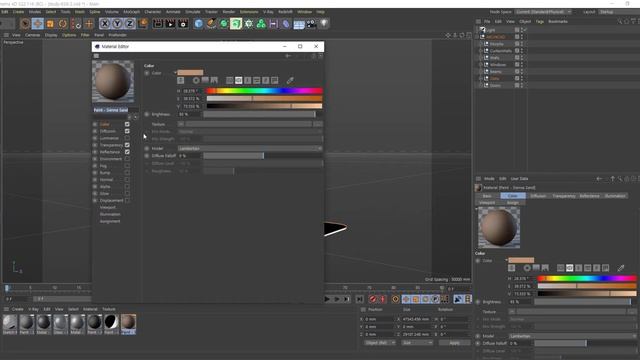Screen dimensions: 640x360
Task: Open Model dropdown in Attribute Manager
Action: click(x=573, y=336)
